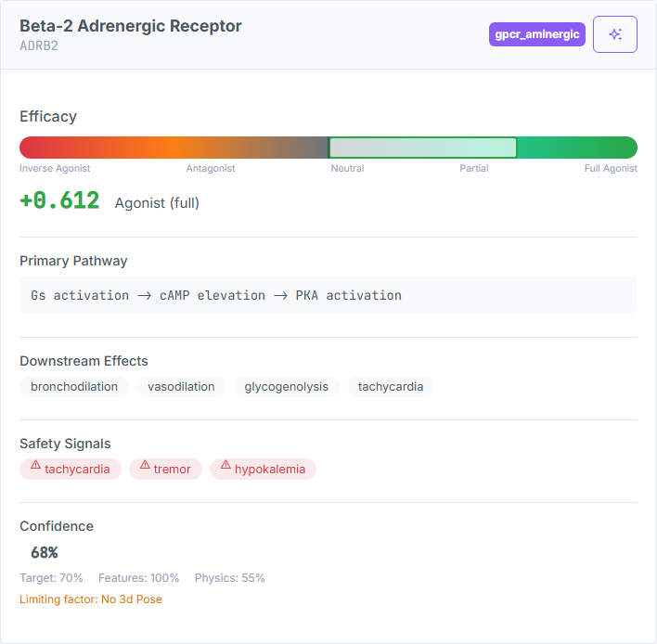Viewport: 657px width, 644px height.
Task: Click the Target: 70% metric
Action: coord(51,578)
